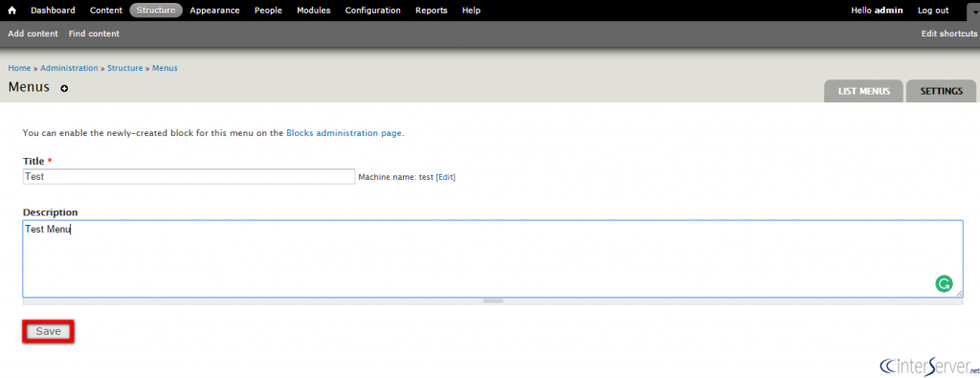Go to Structure in the breadcrumb
Viewport: 980px width, 378px height.
click(x=125, y=68)
